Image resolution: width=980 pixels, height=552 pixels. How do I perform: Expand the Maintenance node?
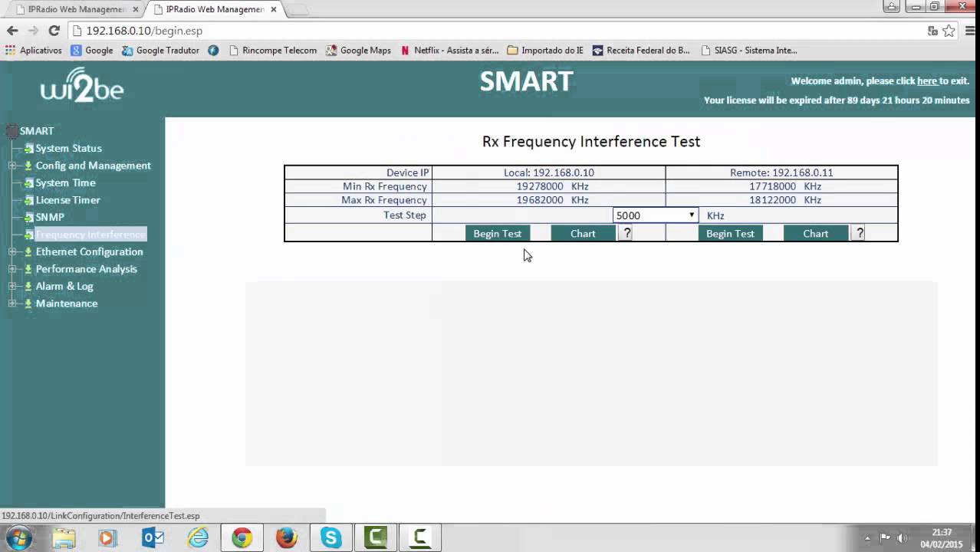(x=12, y=304)
